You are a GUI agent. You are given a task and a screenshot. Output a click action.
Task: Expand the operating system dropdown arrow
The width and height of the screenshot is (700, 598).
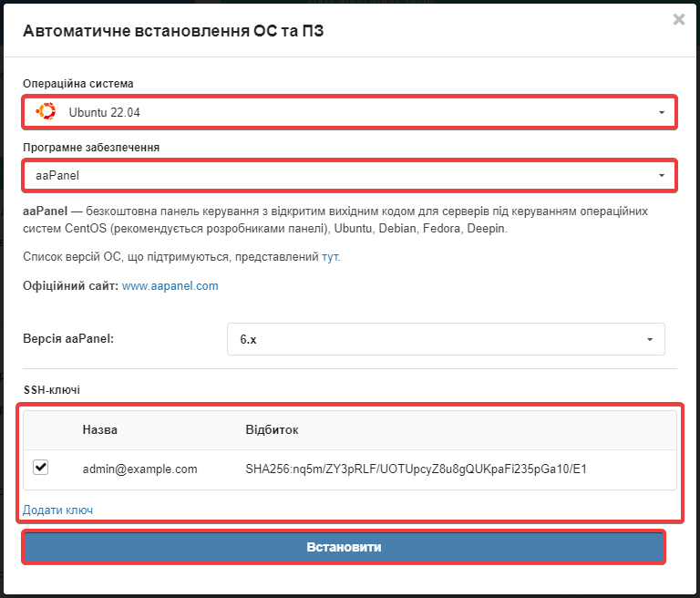[x=661, y=113]
